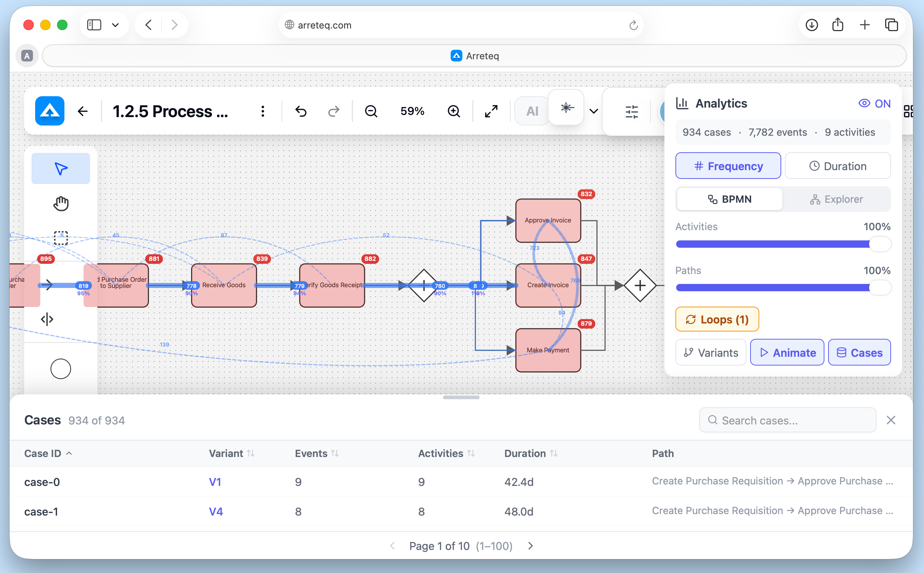Undo the last change
This screenshot has height=573, width=924.
[300, 111]
